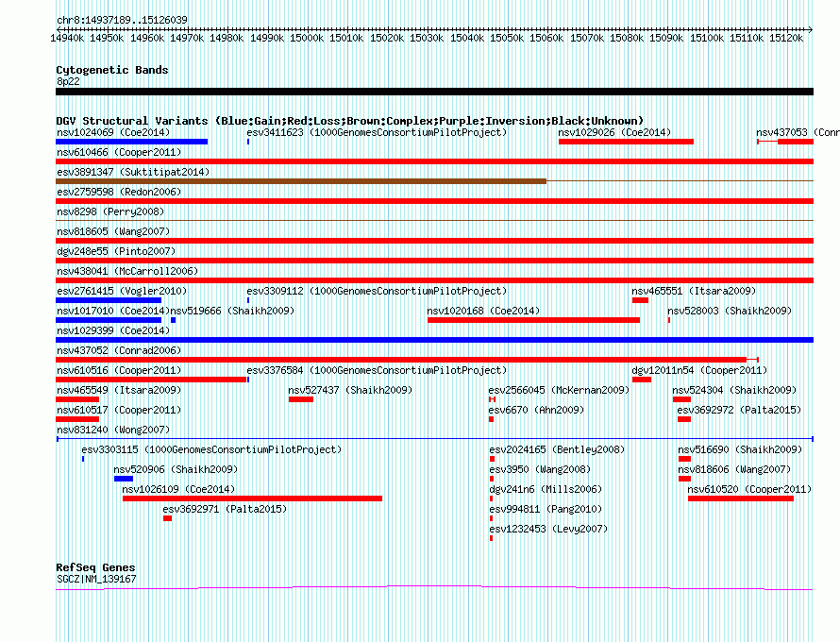Image resolution: width=840 pixels, height=642 pixels.
Task: Select the brown esv3891347 complex bar
Action: click(301, 181)
